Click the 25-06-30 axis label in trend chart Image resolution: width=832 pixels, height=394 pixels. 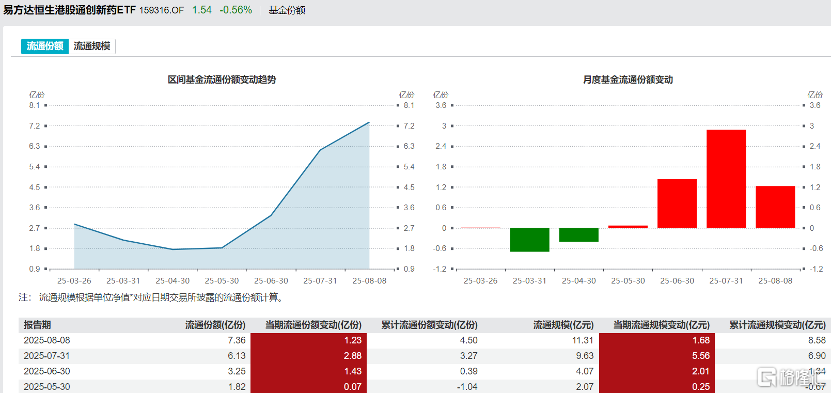tap(271, 280)
